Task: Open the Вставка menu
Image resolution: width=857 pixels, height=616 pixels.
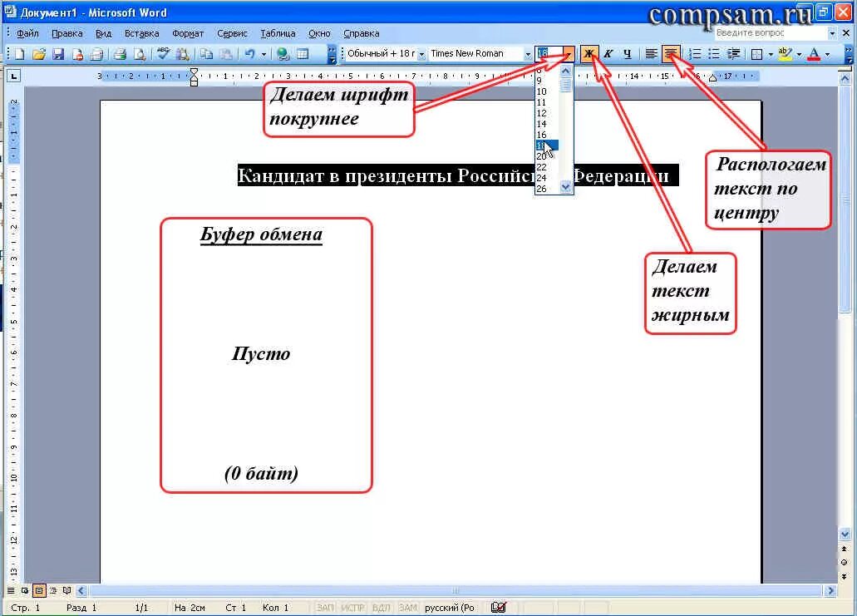Action: point(141,33)
